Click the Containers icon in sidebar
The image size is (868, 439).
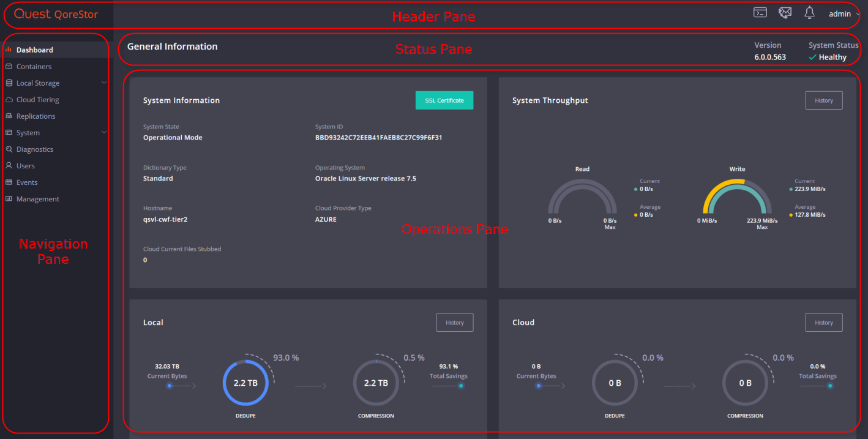pyautogui.click(x=9, y=66)
